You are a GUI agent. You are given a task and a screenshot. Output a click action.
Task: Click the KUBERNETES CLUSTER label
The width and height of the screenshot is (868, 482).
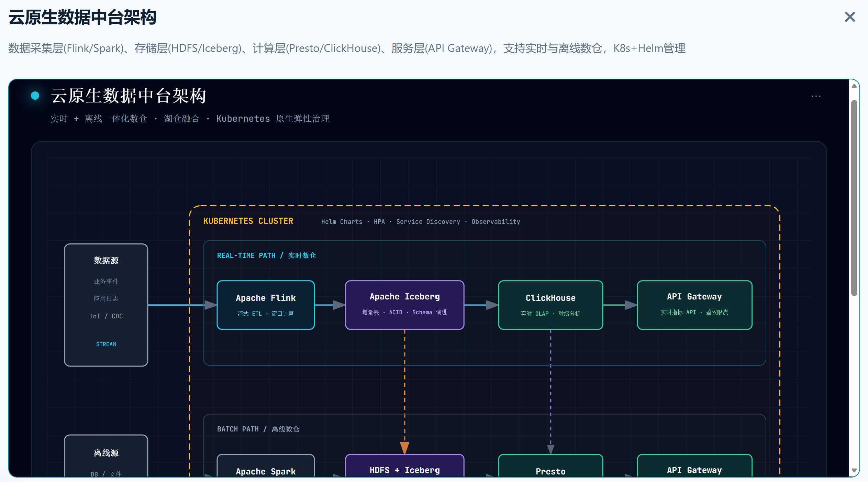coord(248,221)
